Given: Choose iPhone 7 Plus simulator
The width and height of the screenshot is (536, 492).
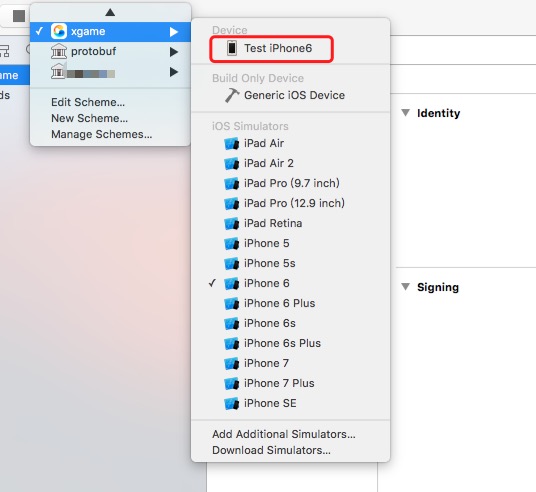Looking at the screenshot, I should [x=291, y=383].
